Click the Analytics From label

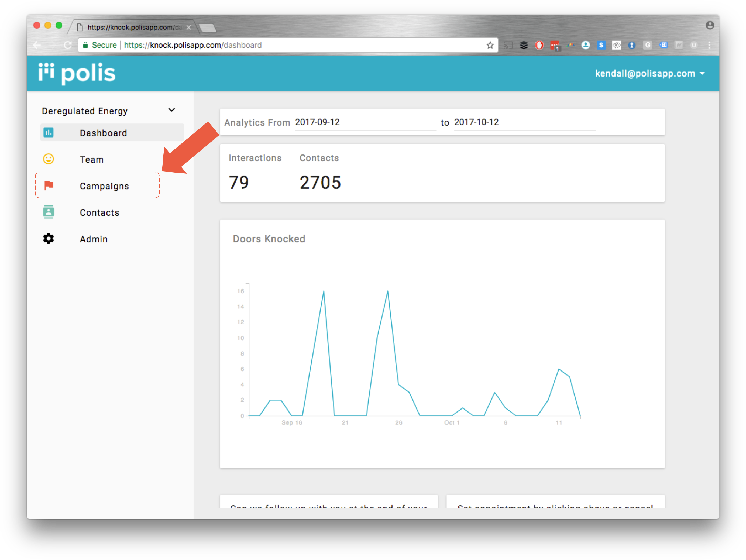point(257,122)
